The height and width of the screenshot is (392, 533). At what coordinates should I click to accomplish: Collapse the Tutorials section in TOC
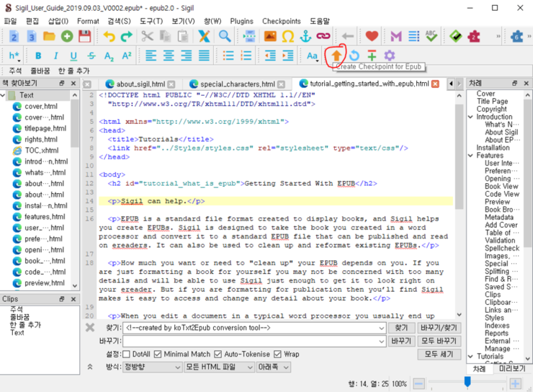pyautogui.click(x=471, y=356)
